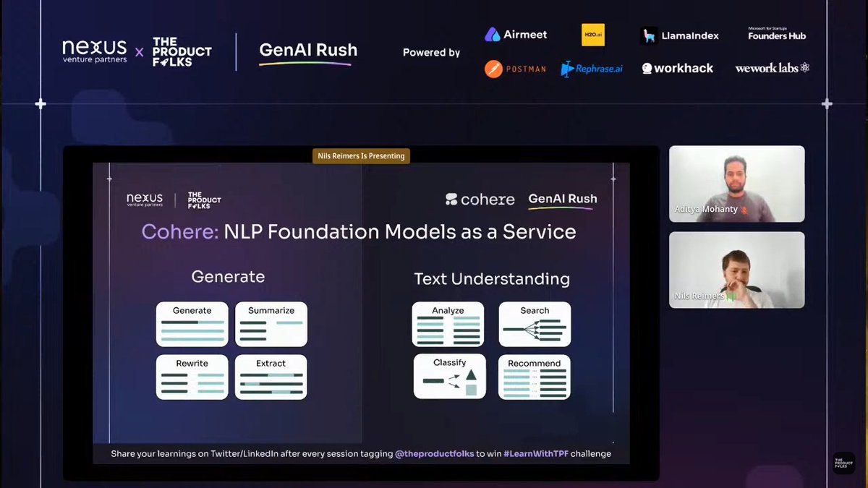The image size is (868, 488).
Task: Click Aditya Mohanty's muted microphone icon
Action: tap(744, 210)
